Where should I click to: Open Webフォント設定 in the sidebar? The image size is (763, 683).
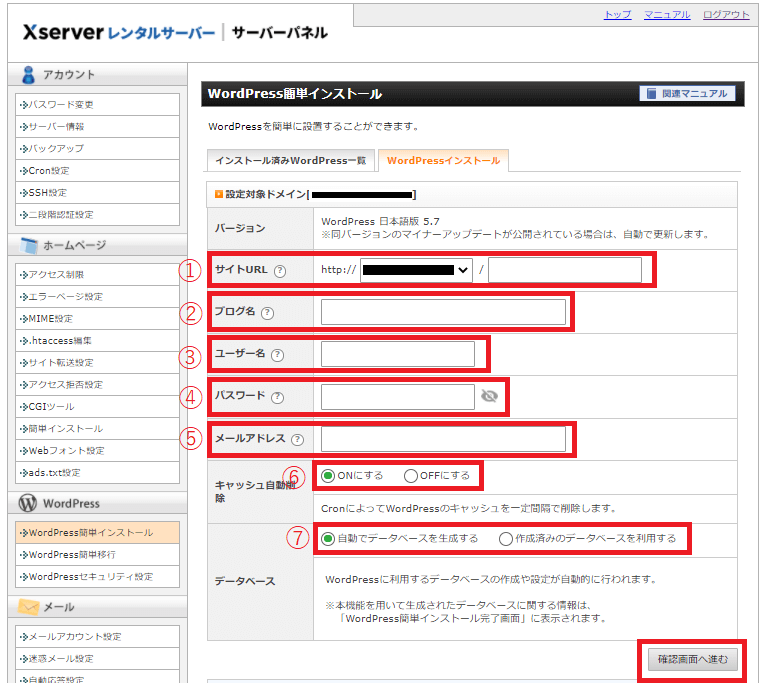pyautogui.click(x=97, y=450)
